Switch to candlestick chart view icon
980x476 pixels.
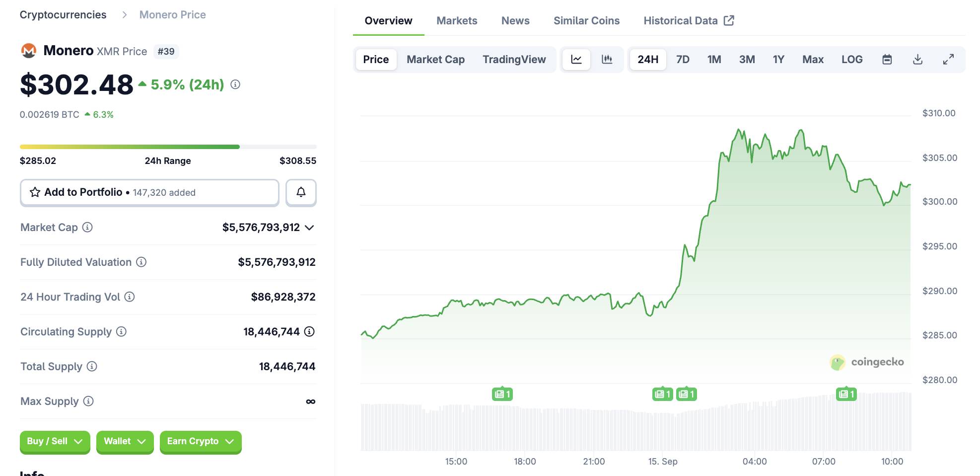point(607,60)
